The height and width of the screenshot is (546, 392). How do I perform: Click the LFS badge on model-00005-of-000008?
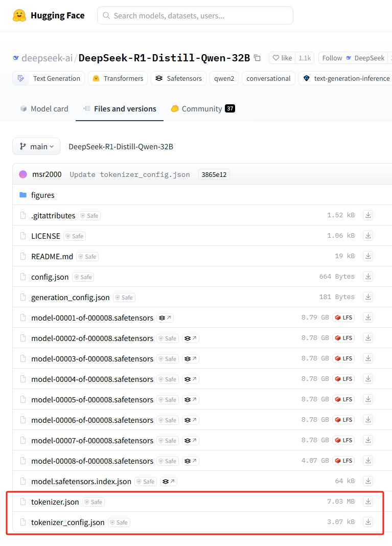point(343,399)
